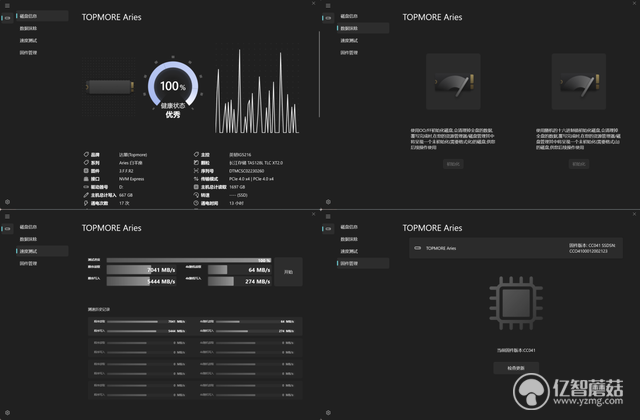
Task: Click brand tag icon beside 达墨(Topmore)
Action: (x=86, y=154)
